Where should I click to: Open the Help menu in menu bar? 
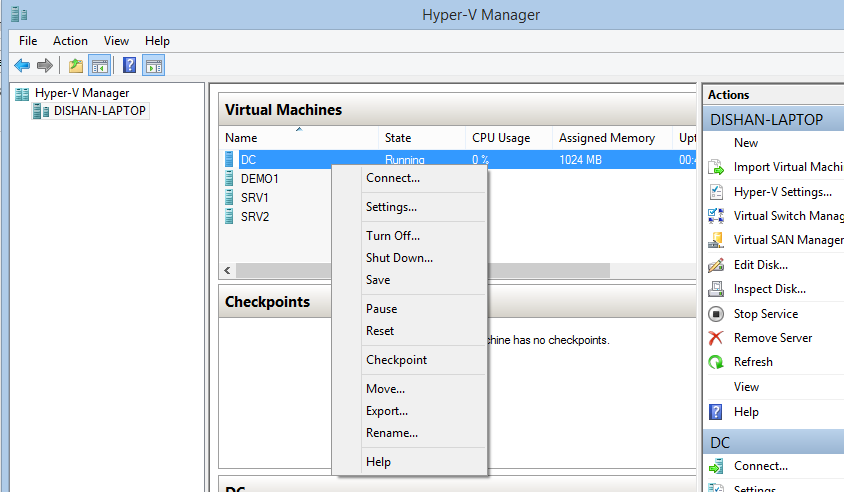click(x=157, y=41)
